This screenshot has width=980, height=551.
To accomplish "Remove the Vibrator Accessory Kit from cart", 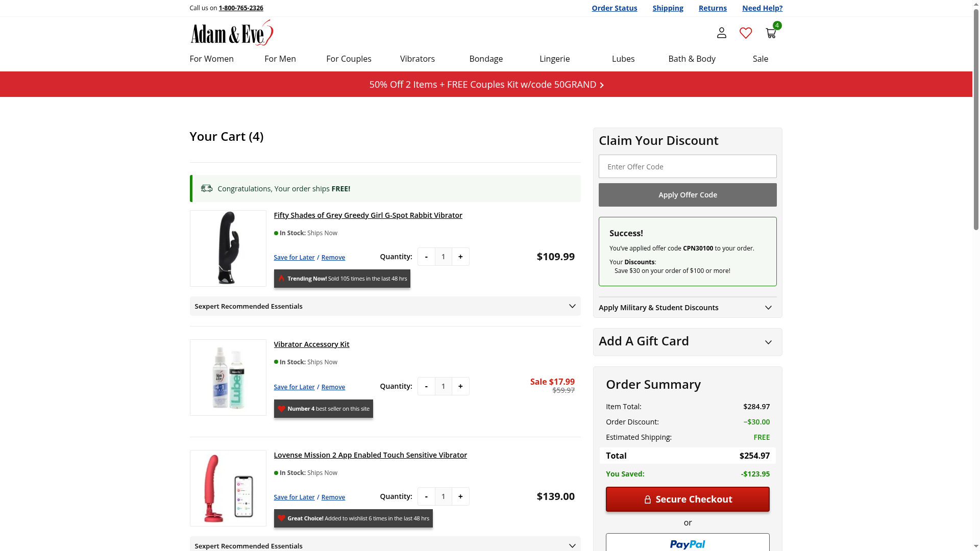I will click(333, 387).
